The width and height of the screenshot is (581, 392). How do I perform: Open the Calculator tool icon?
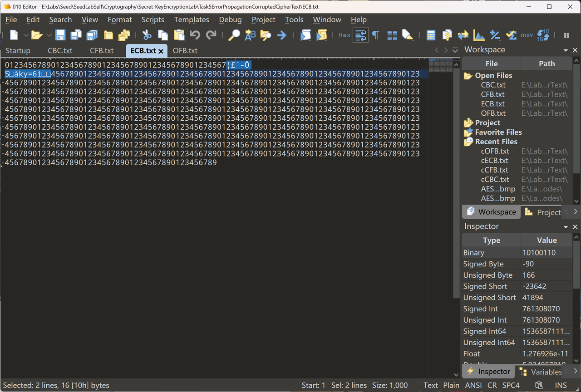pos(431,35)
